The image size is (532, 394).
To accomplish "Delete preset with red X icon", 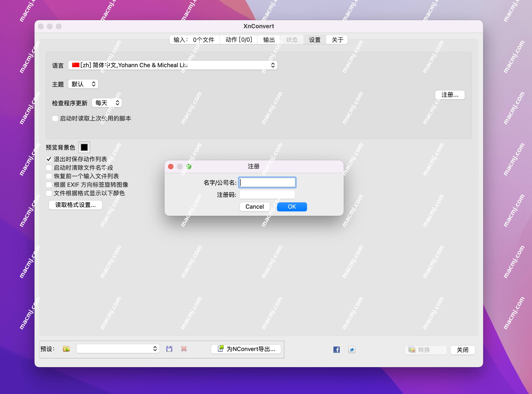I will coord(184,349).
